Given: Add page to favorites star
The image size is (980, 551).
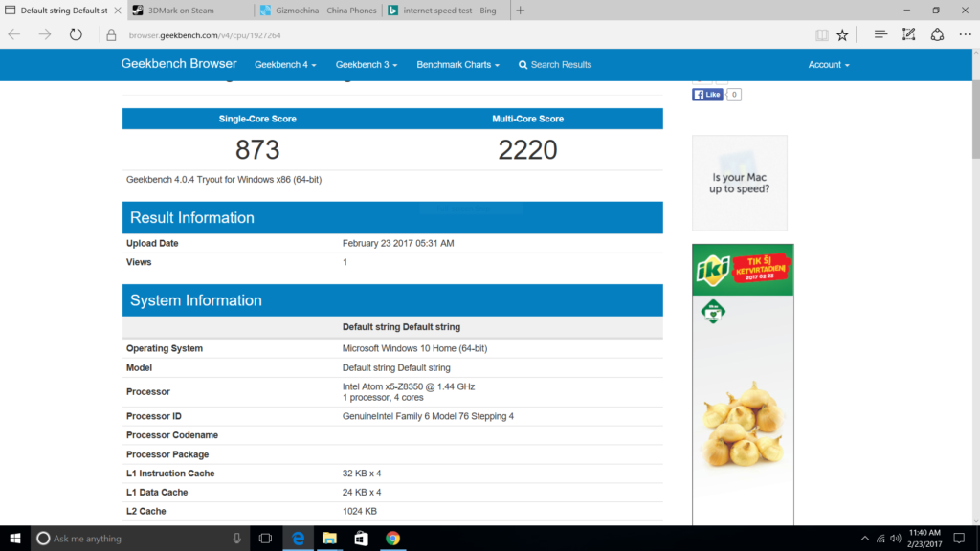Looking at the screenshot, I should tap(842, 35).
